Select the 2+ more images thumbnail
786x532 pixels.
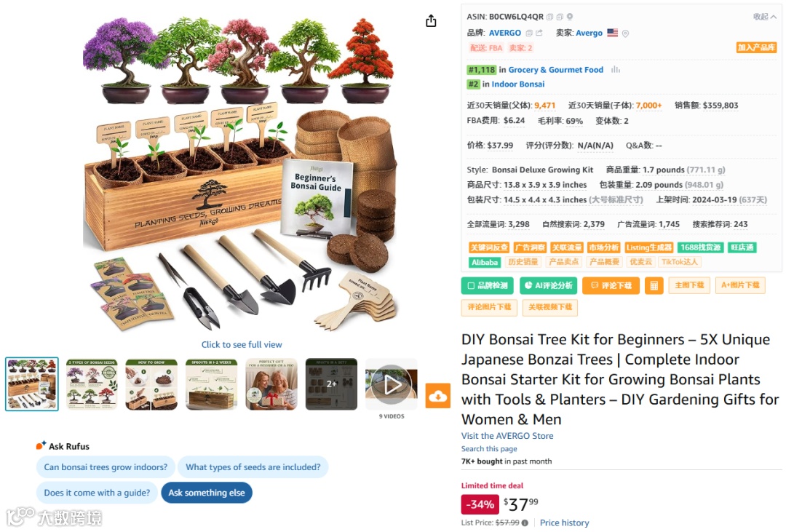331,384
